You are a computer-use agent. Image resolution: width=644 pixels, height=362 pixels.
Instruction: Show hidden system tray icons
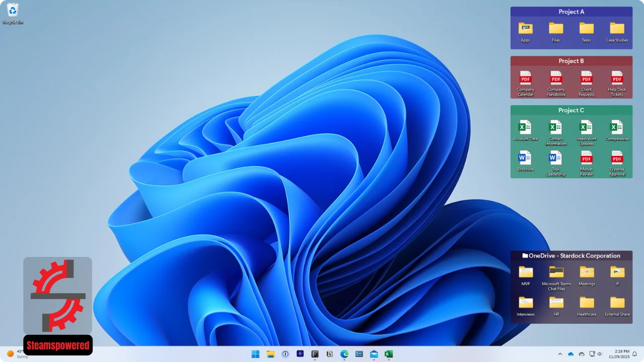click(560, 354)
